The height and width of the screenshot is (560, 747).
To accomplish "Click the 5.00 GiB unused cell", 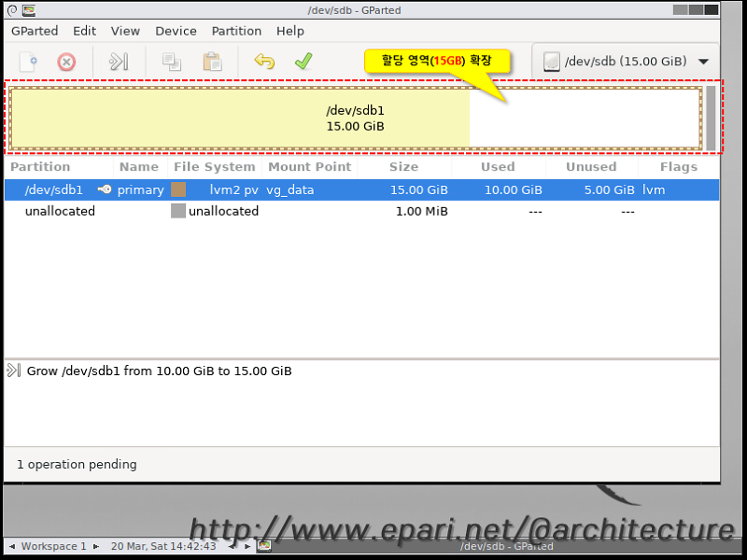I will (x=610, y=190).
